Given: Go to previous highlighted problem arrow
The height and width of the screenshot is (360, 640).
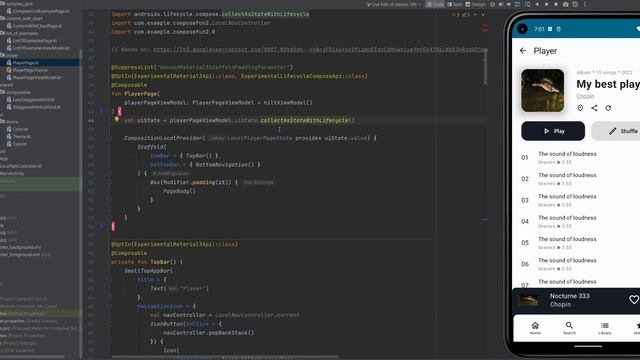Looking at the screenshot, I should click(x=475, y=14).
